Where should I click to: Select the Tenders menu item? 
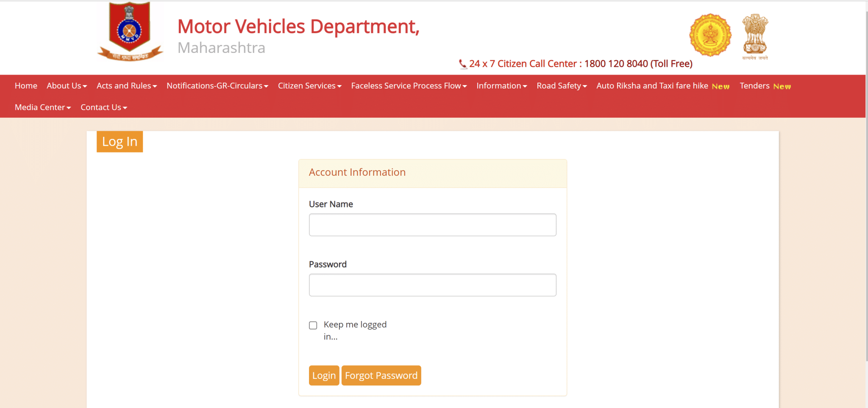click(755, 86)
